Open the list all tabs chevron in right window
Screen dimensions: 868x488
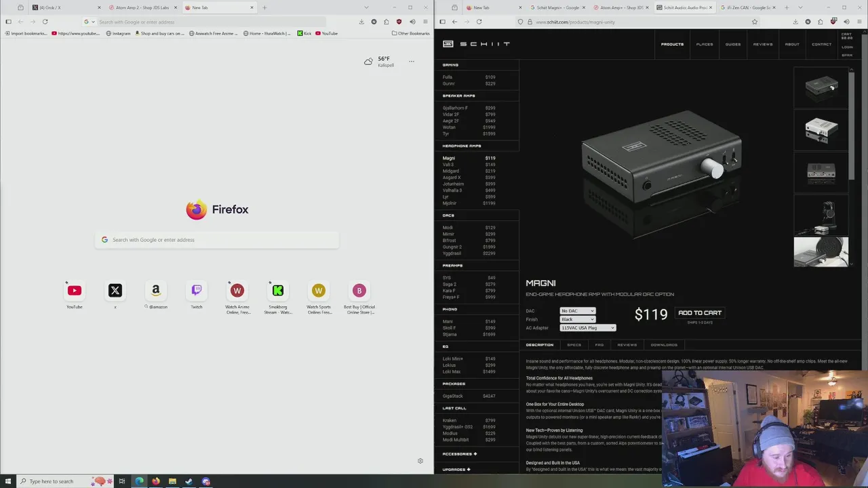[800, 7]
